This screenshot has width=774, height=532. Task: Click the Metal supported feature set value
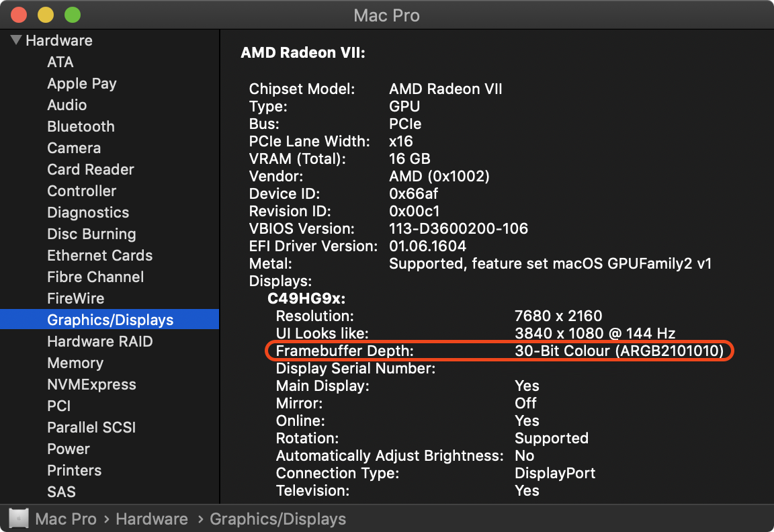[x=550, y=264]
